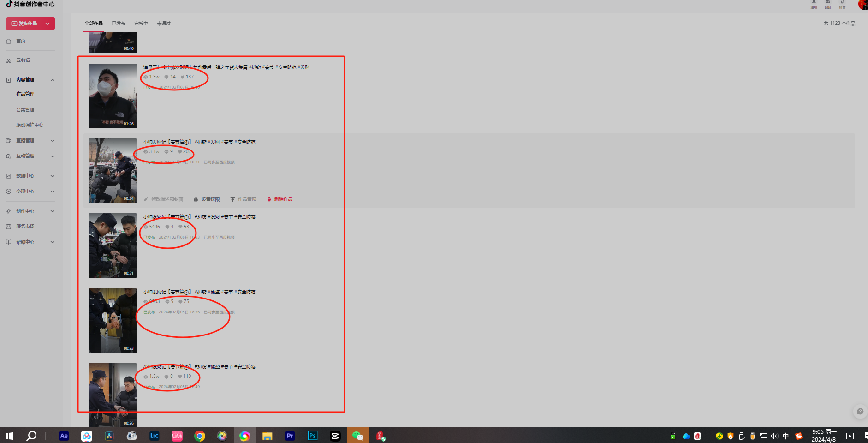Click the 变现中心 coin icon
The width and height of the screenshot is (868, 443).
[8, 192]
